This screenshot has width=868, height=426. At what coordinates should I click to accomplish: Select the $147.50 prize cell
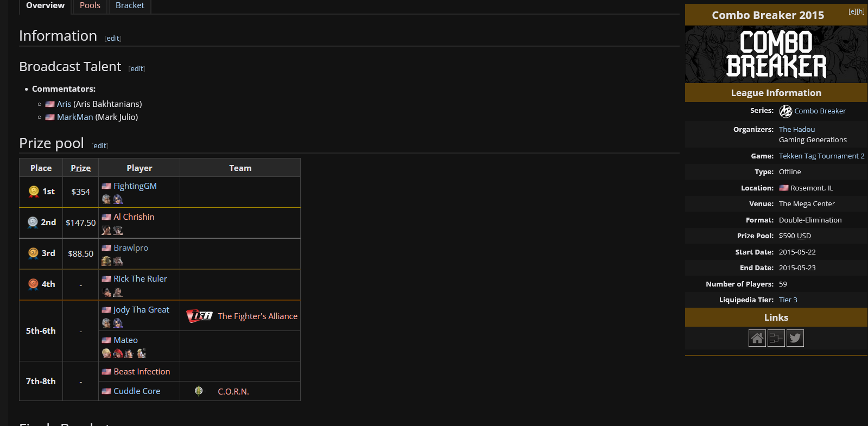pos(81,223)
